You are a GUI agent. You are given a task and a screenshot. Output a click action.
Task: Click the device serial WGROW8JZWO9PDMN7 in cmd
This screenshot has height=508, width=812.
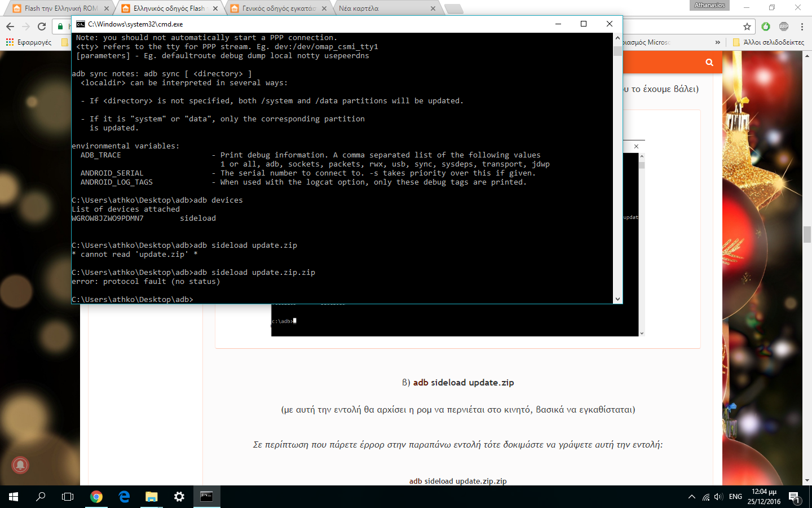pos(108,218)
